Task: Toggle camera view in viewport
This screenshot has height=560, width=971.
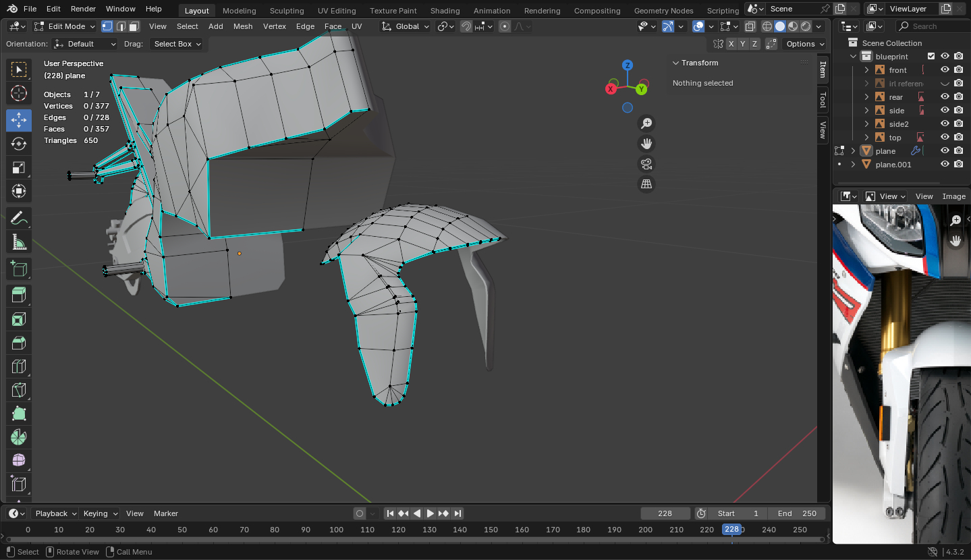Action: (x=646, y=164)
